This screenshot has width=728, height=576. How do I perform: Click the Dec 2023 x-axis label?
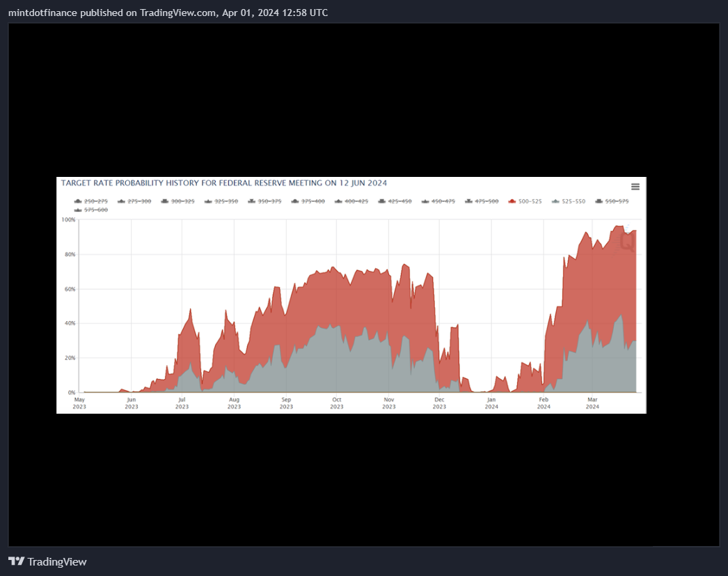click(439, 403)
